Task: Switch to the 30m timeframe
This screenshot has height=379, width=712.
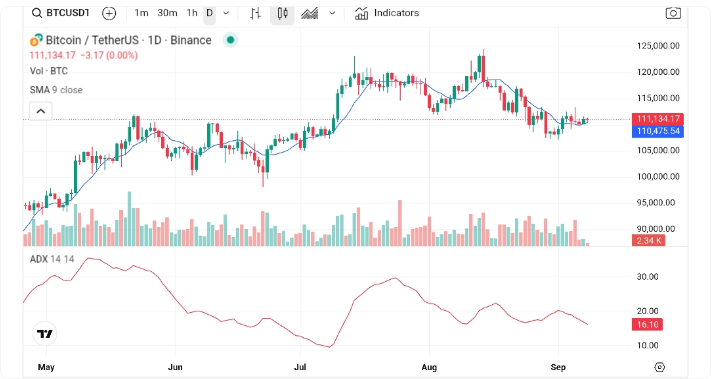Action: [167, 13]
